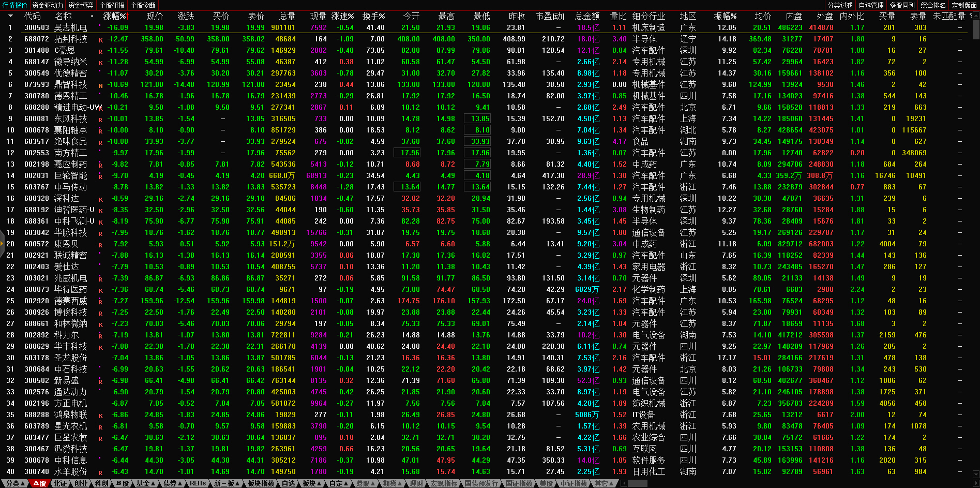The height and width of the screenshot is (488, 980).
Task: Sort stocks by 总金额 column header
Action: [x=587, y=16]
